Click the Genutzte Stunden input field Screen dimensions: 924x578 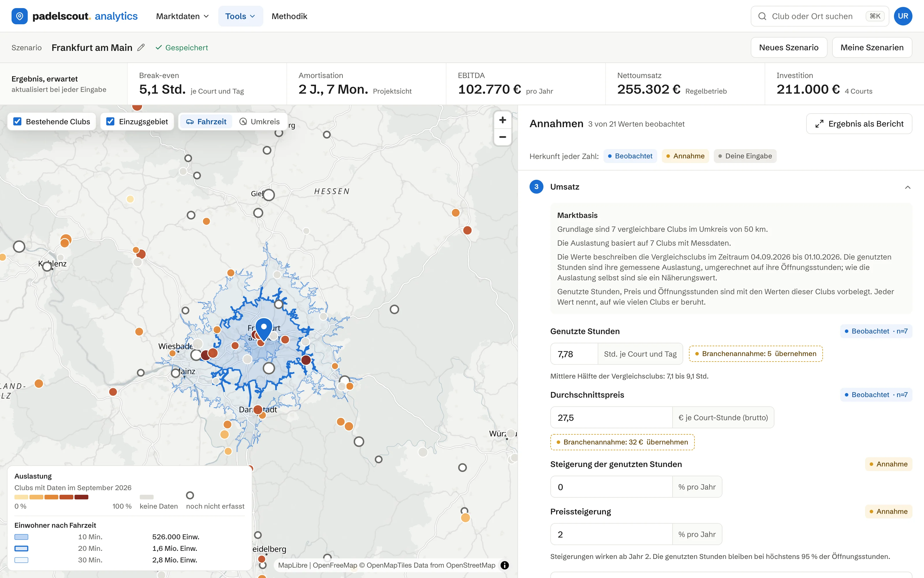pos(574,354)
